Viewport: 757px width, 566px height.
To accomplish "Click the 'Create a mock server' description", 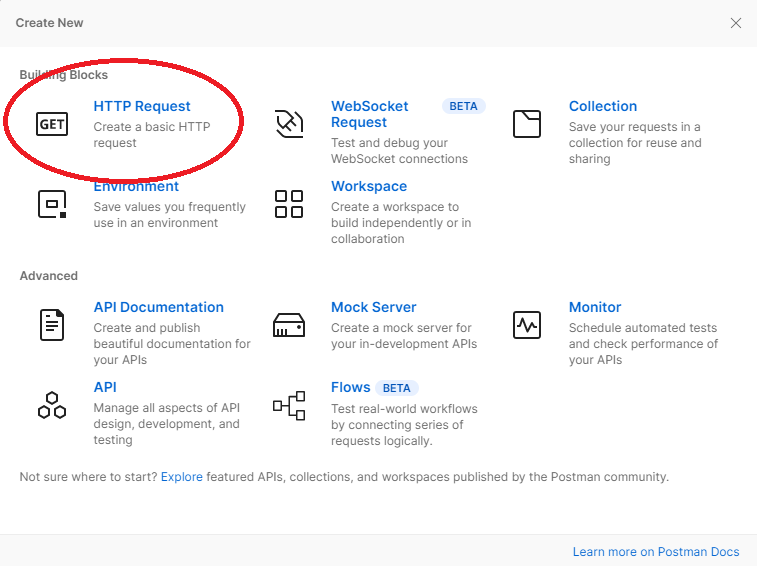I will [x=404, y=336].
